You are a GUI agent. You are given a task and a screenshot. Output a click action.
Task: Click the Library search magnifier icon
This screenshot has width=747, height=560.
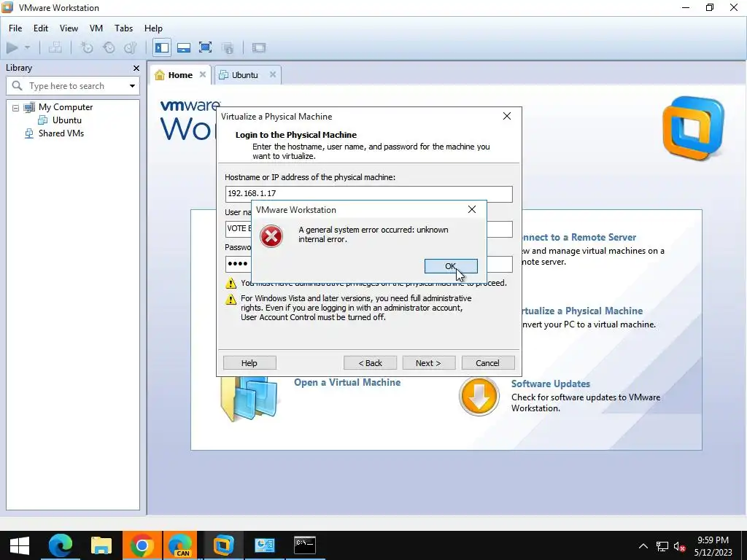point(18,86)
